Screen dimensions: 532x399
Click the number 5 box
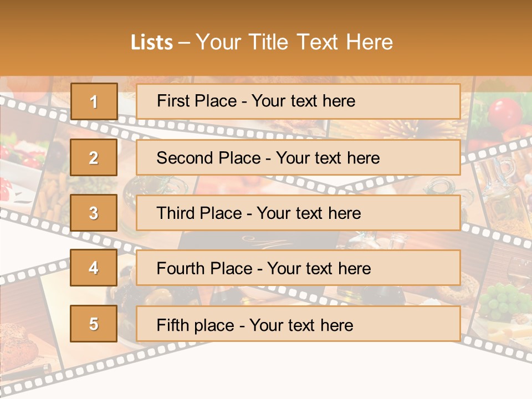pyautogui.click(x=94, y=324)
